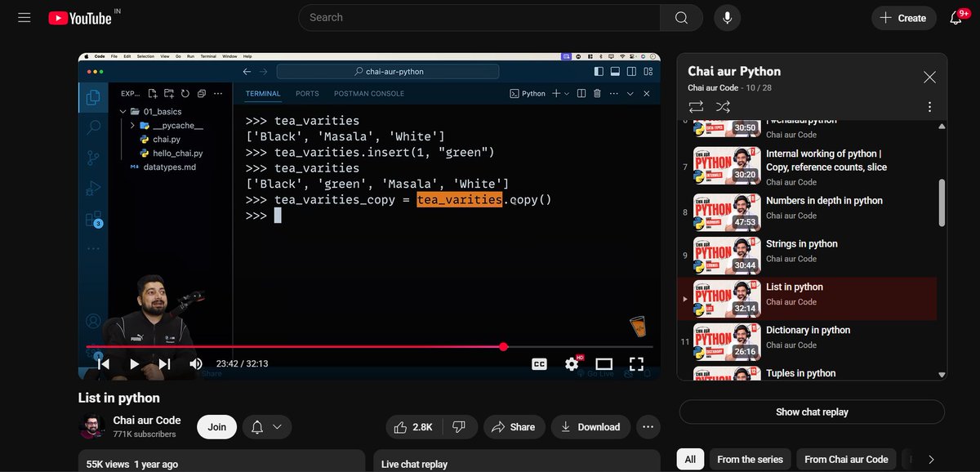This screenshot has width=980, height=472.
Task: Mute the video volume
Action: (196, 364)
